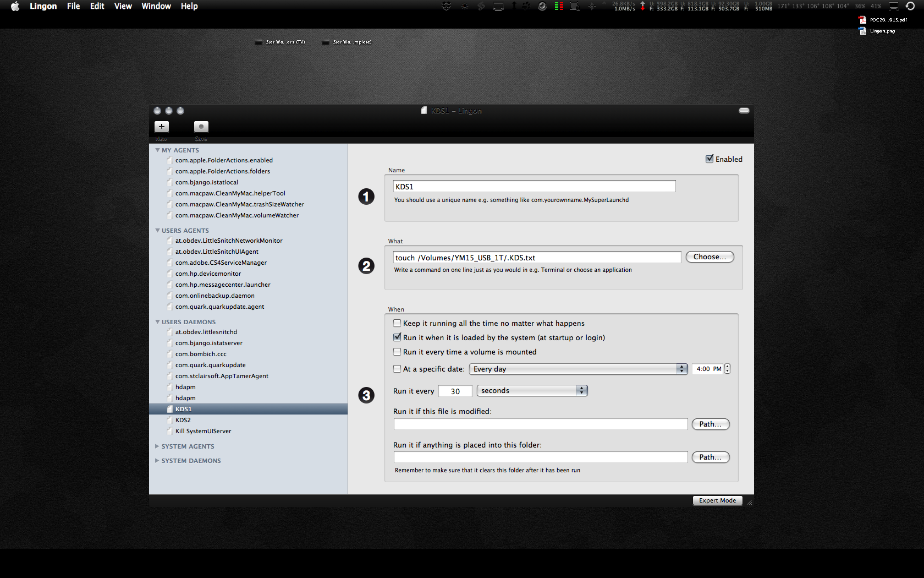Select com.macpaw.CleanMyMac.volumeWatcher agent
This screenshot has width=924, height=578.
(x=249, y=215)
